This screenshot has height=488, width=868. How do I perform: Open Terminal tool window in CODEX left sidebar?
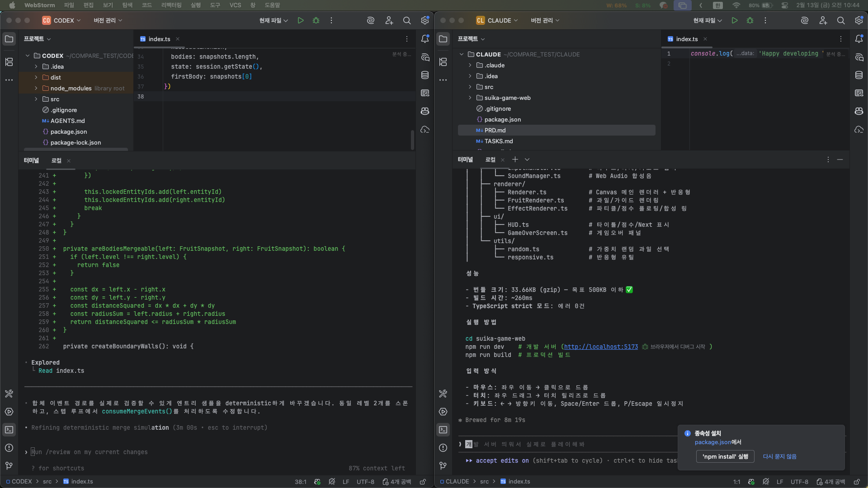pos(9,430)
